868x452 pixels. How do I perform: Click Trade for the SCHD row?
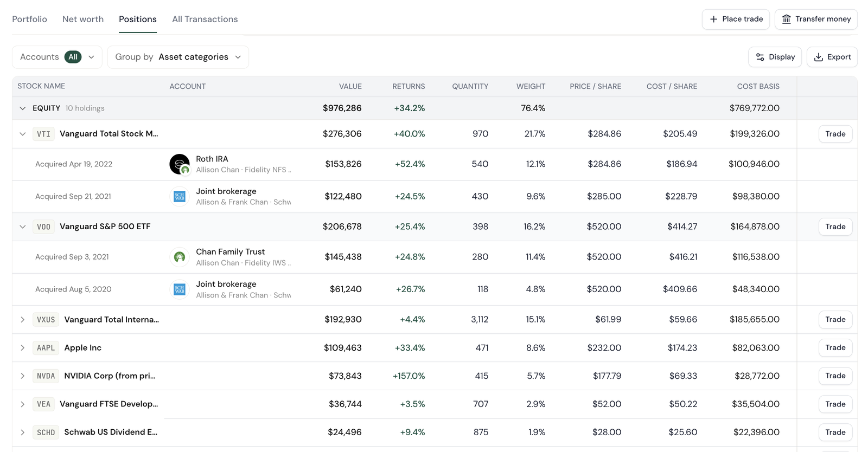coord(835,432)
